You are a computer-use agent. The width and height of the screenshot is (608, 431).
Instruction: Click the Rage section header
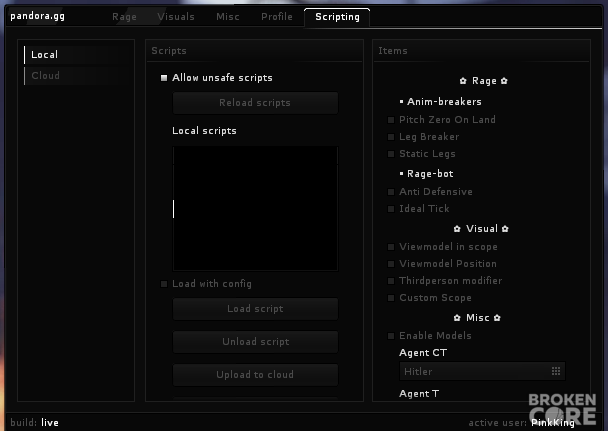484,81
